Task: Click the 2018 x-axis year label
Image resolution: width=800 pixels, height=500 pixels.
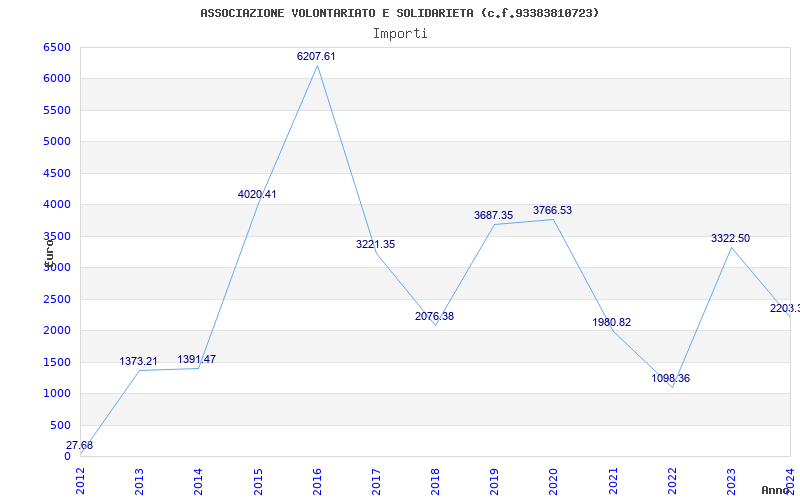Action: pos(436,481)
